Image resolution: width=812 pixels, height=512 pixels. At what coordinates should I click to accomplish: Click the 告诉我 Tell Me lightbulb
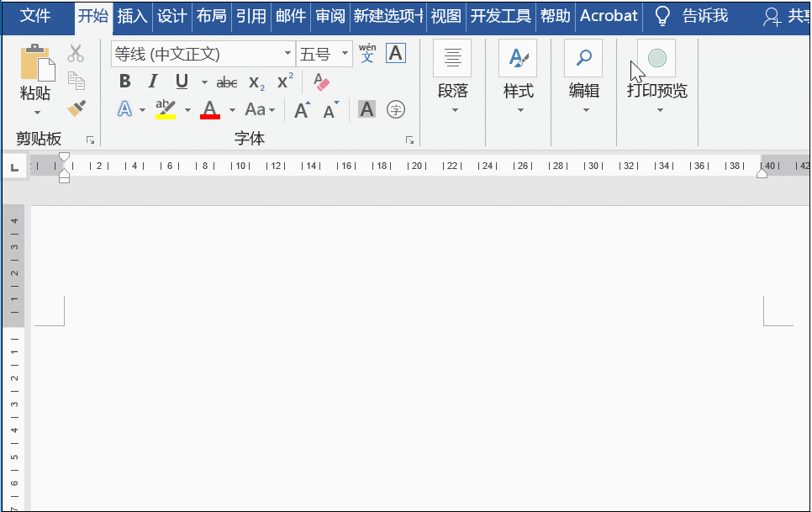662,16
